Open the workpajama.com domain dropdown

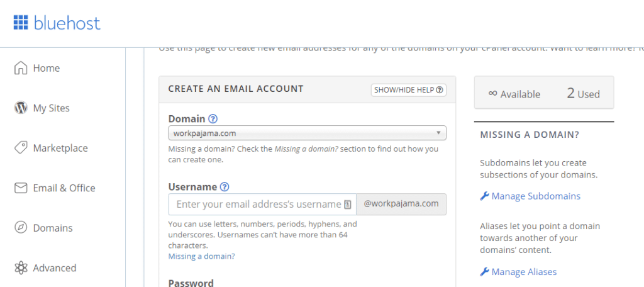(307, 133)
